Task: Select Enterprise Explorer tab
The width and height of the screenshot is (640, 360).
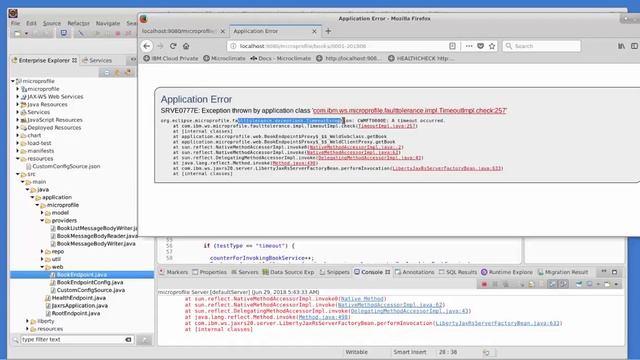Action: click(44, 60)
